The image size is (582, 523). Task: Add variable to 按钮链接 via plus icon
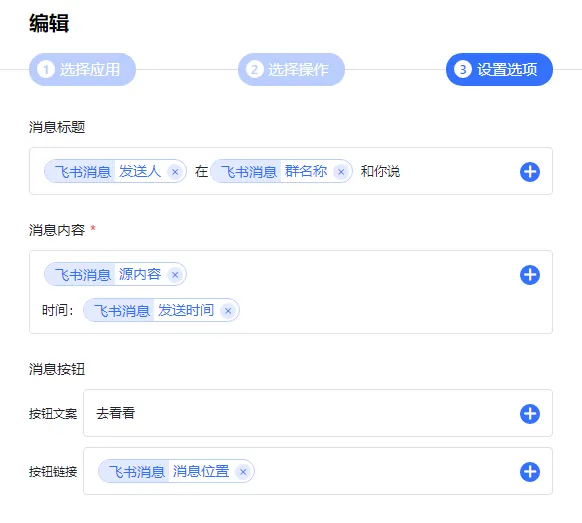point(530,472)
